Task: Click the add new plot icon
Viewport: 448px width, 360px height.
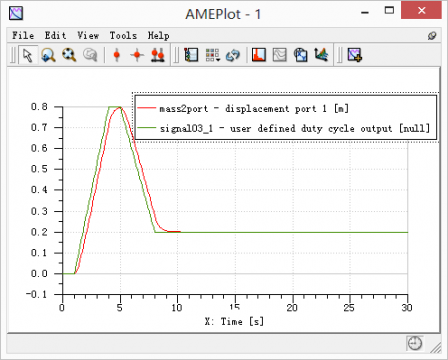Action: [x=355, y=55]
